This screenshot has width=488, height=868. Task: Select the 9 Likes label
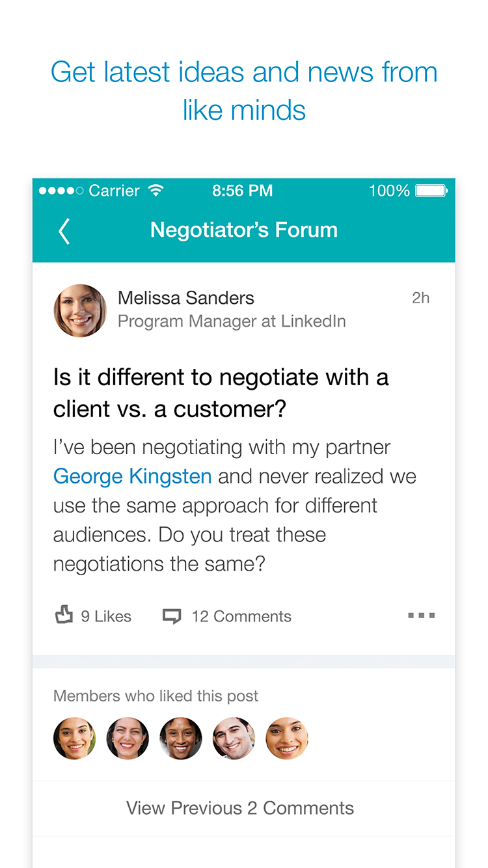pyautogui.click(x=106, y=616)
